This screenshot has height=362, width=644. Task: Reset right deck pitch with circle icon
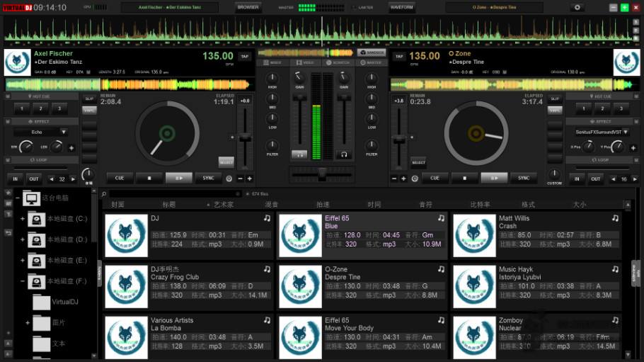(x=415, y=179)
